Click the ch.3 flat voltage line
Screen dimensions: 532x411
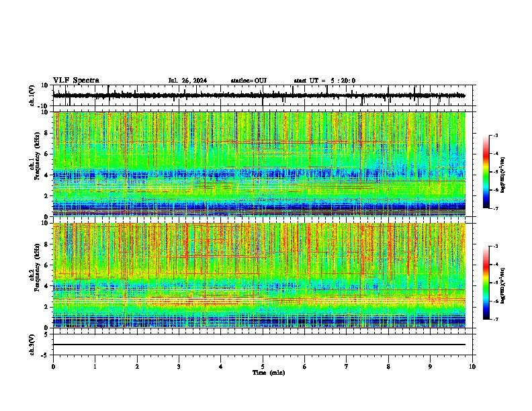(x=259, y=345)
